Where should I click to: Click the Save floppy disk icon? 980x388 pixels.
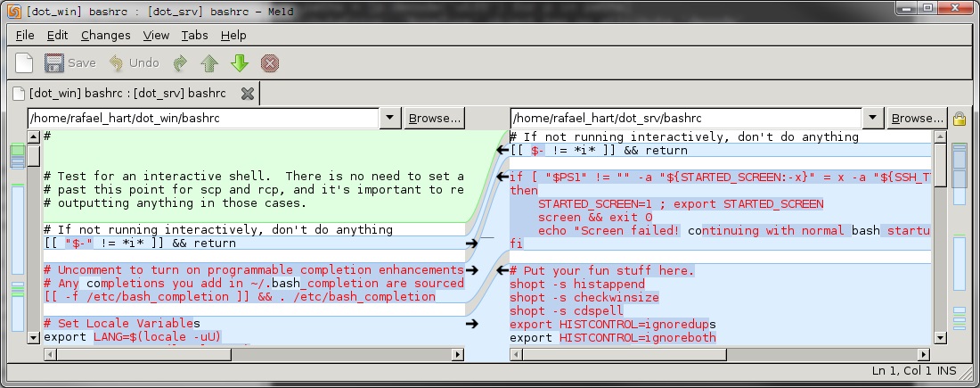pos(54,63)
